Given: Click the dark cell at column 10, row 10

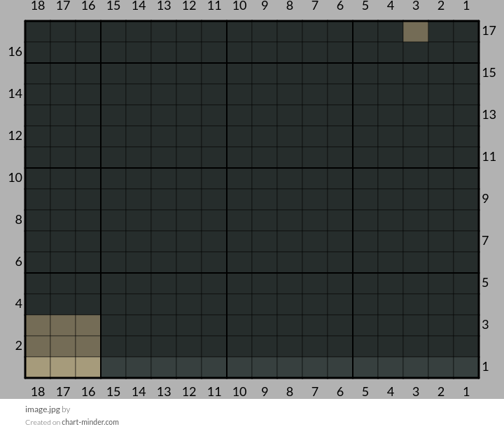Looking at the screenshot, I should click(x=239, y=178).
